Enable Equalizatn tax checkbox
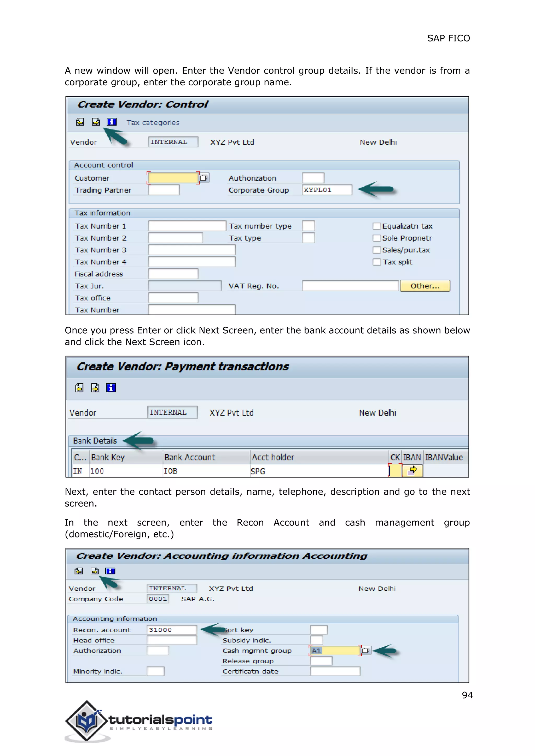The width and height of the screenshot is (535, 756). coord(376,226)
